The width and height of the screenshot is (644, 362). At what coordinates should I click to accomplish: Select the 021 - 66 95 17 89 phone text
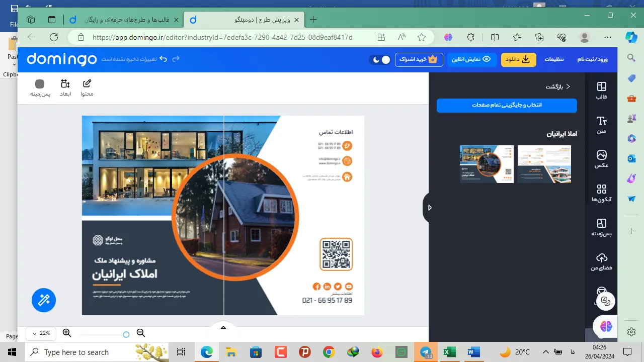pyautogui.click(x=327, y=300)
